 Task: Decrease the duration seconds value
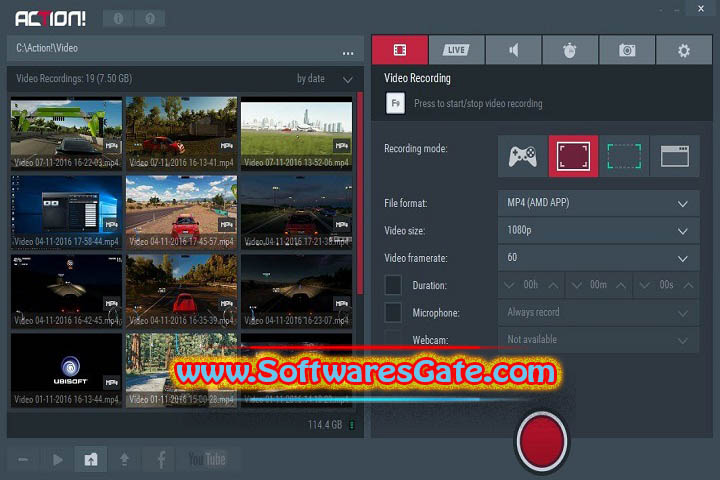[644, 285]
